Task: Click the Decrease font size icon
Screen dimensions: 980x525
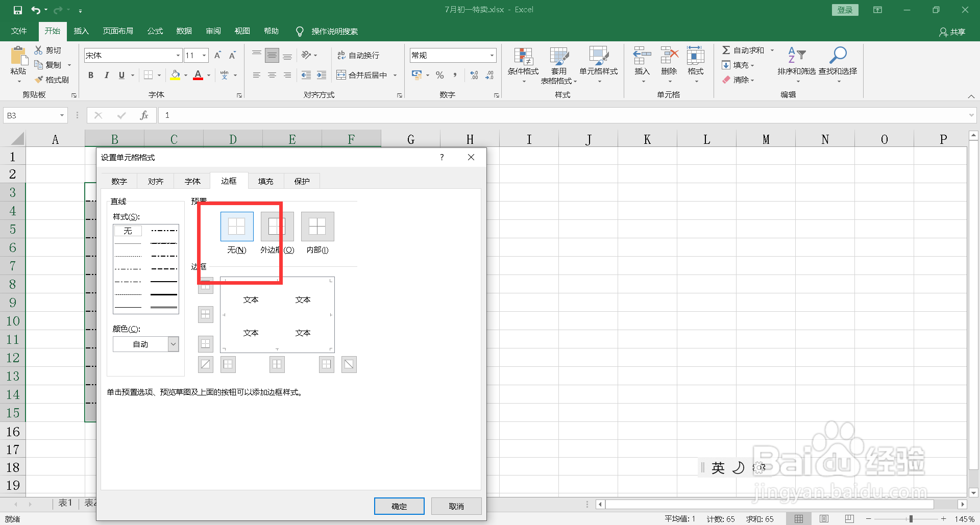Action: tap(232, 55)
